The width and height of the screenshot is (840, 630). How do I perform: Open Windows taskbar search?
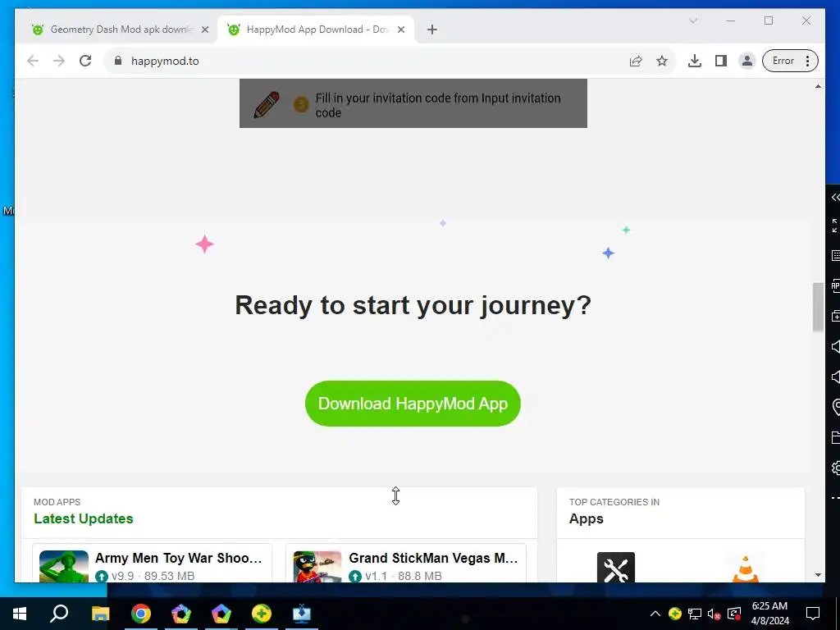coord(59,614)
